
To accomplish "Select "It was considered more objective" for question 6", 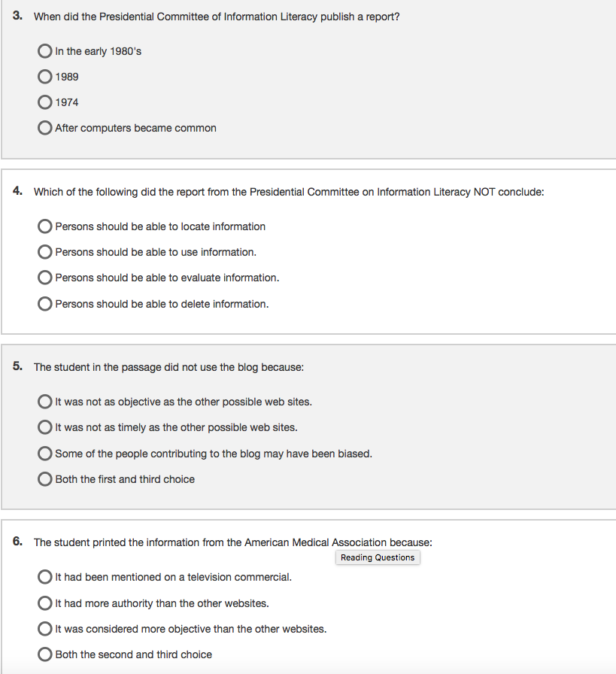I will tap(44, 628).
